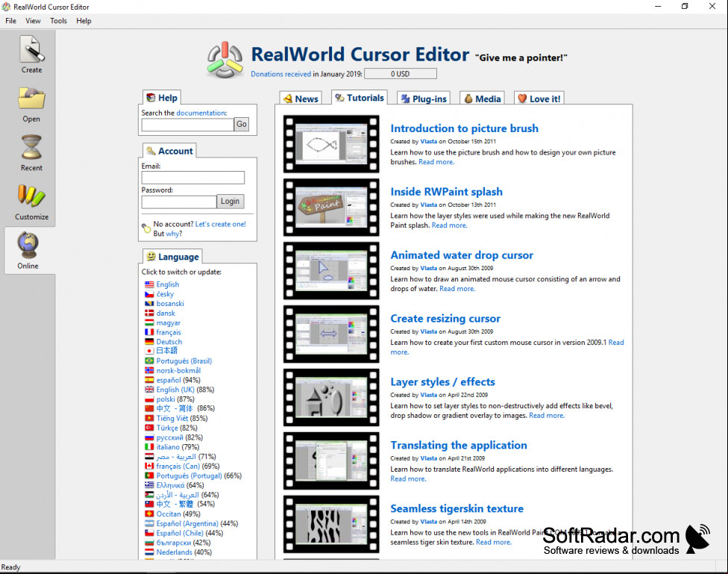This screenshot has height=574, width=728.
Task: Open Create resizing cursor title link
Action: 445,319
